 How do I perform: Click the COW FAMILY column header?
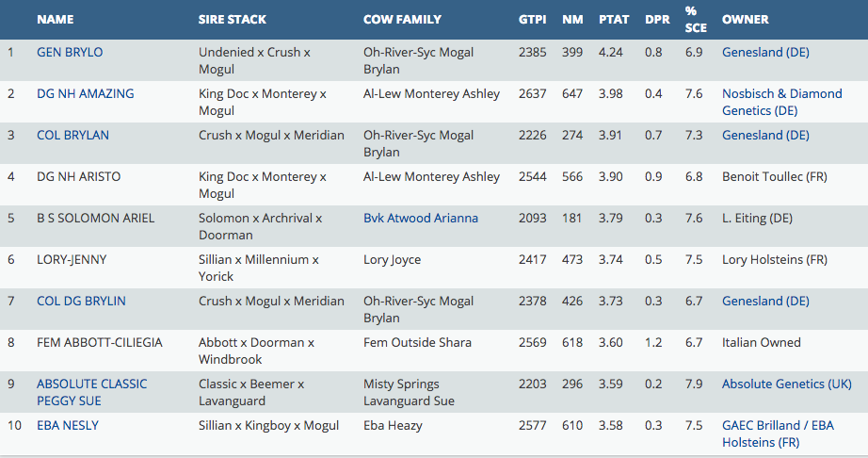pos(402,20)
